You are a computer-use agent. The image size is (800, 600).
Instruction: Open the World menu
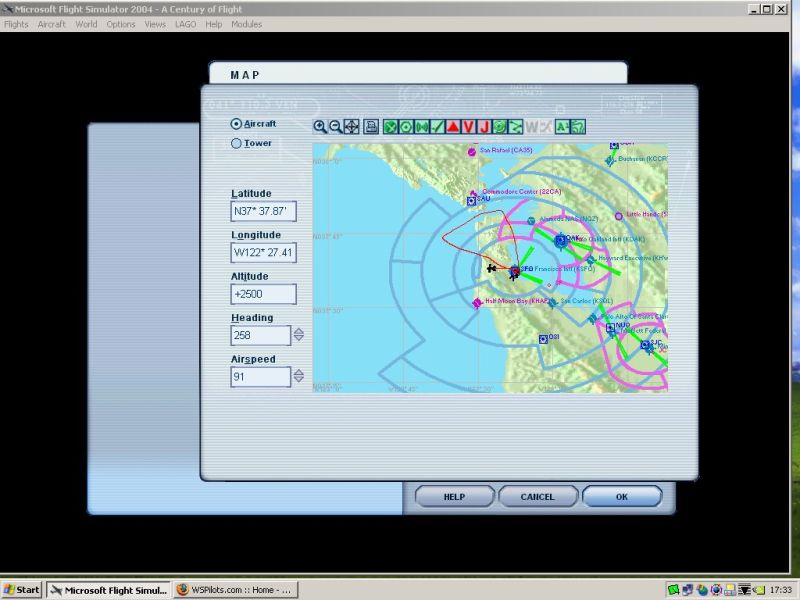coord(86,24)
